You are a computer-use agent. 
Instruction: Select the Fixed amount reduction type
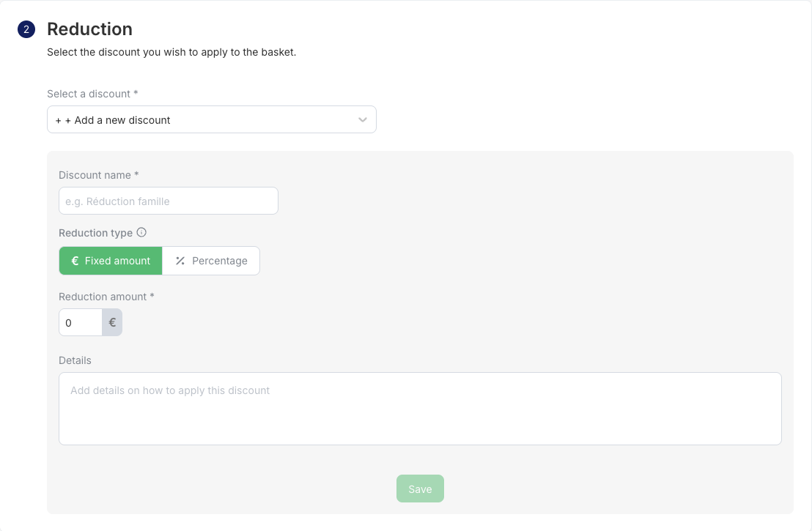tap(111, 261)
